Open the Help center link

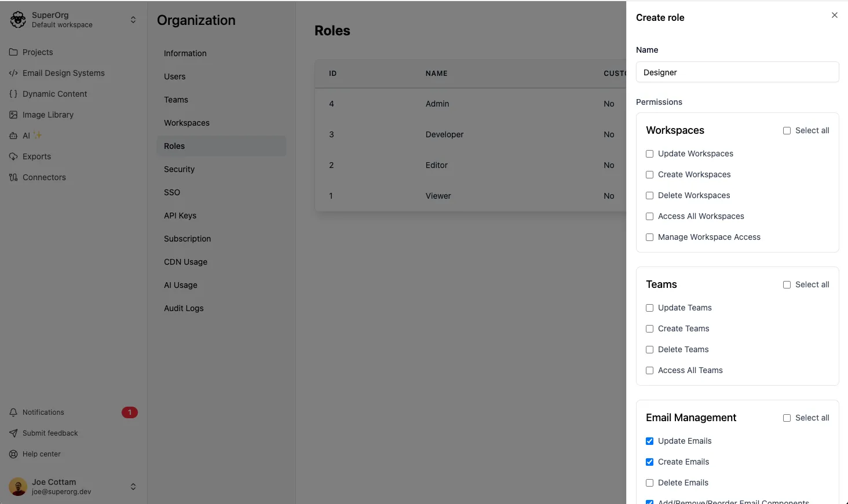(42, 454)
